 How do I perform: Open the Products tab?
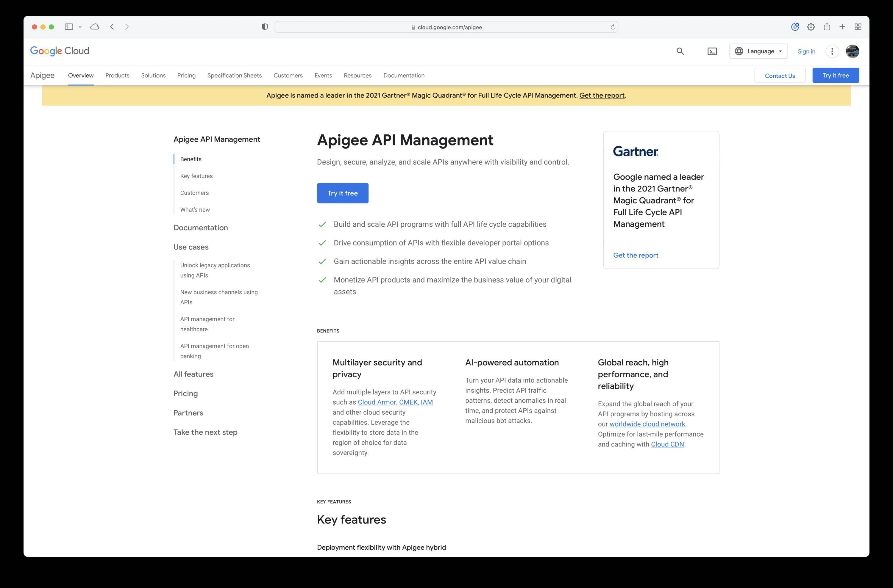pyautogui.click(x=118, y=75)
